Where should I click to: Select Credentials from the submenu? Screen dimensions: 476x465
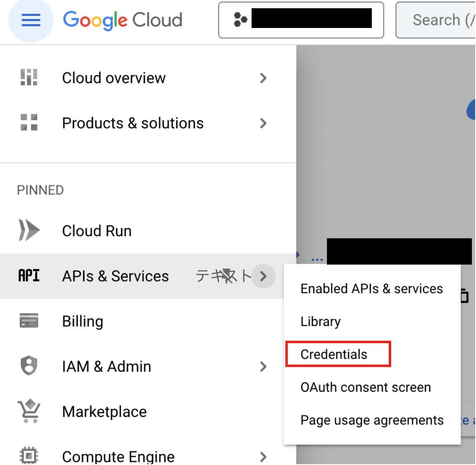pyautogui.click(x=334, y=354)
